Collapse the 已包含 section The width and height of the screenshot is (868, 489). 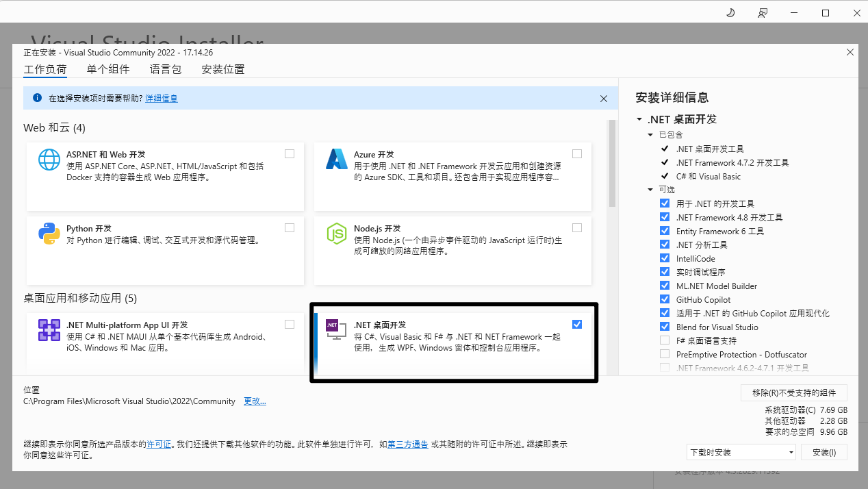pyautogui.click(x=650, y=135)
